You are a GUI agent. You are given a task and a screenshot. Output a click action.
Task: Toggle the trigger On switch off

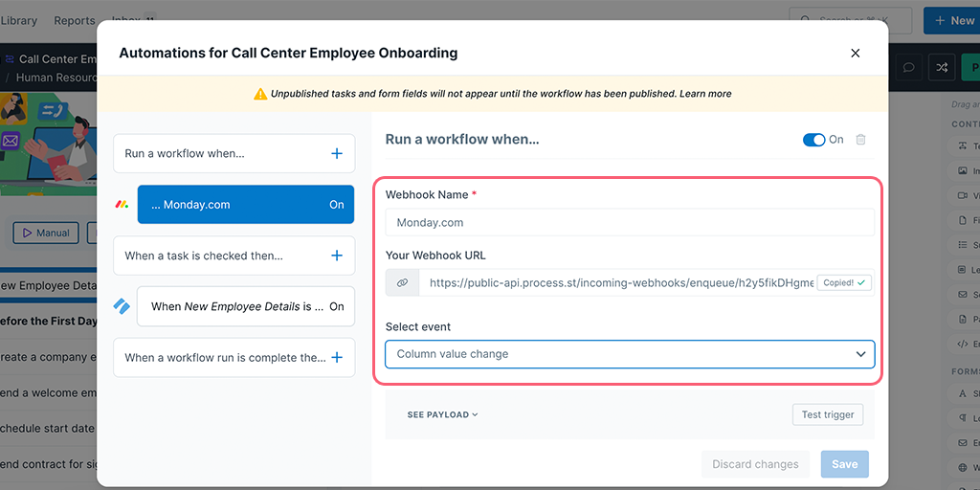click(x=814, y=140)
